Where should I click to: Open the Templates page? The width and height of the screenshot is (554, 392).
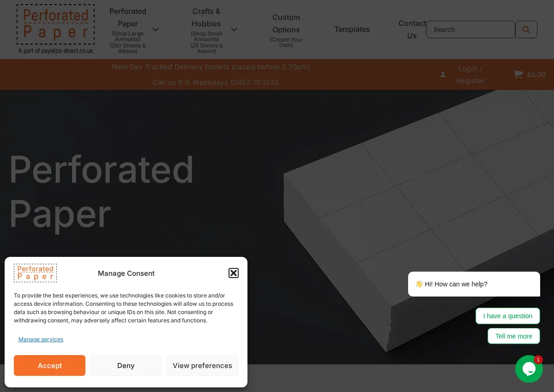[x=352, y=30]
